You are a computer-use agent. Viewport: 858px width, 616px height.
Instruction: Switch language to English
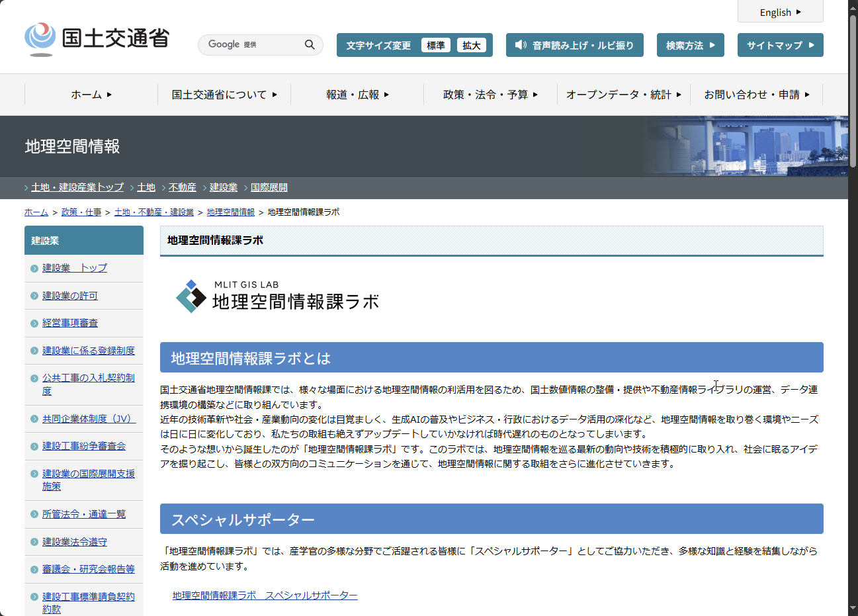point(780,12)
